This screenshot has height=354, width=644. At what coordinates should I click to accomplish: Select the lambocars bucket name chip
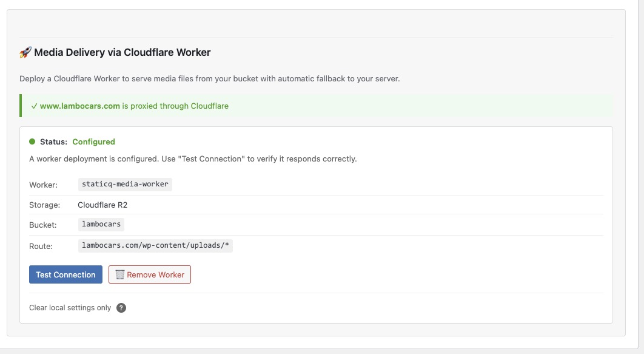tap(101, 224)
